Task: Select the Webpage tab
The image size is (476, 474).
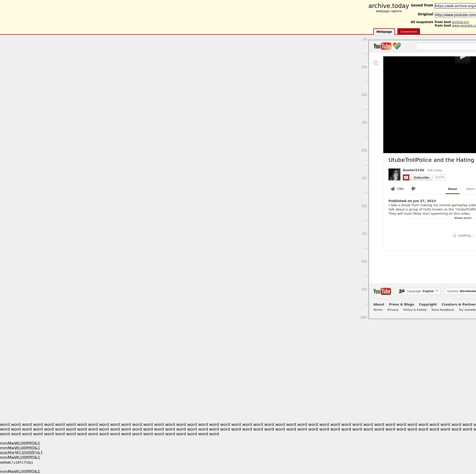Action: [x=384, y=32]
